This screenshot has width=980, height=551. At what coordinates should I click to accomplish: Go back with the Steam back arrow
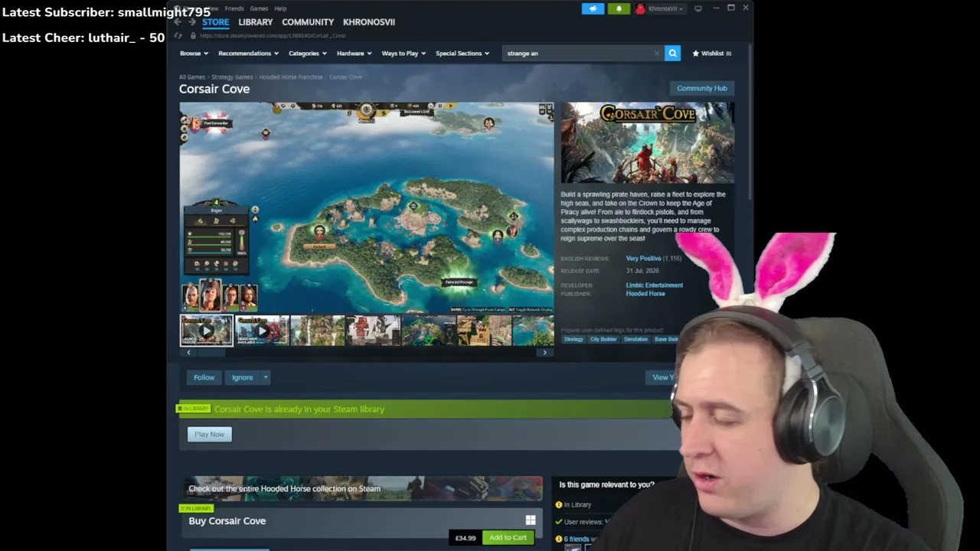[x=178, y=22]
